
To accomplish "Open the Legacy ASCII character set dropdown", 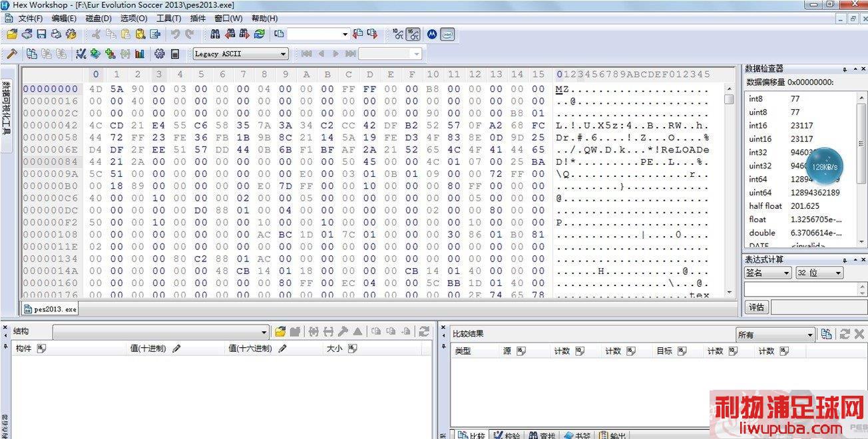I will (241, 54).
